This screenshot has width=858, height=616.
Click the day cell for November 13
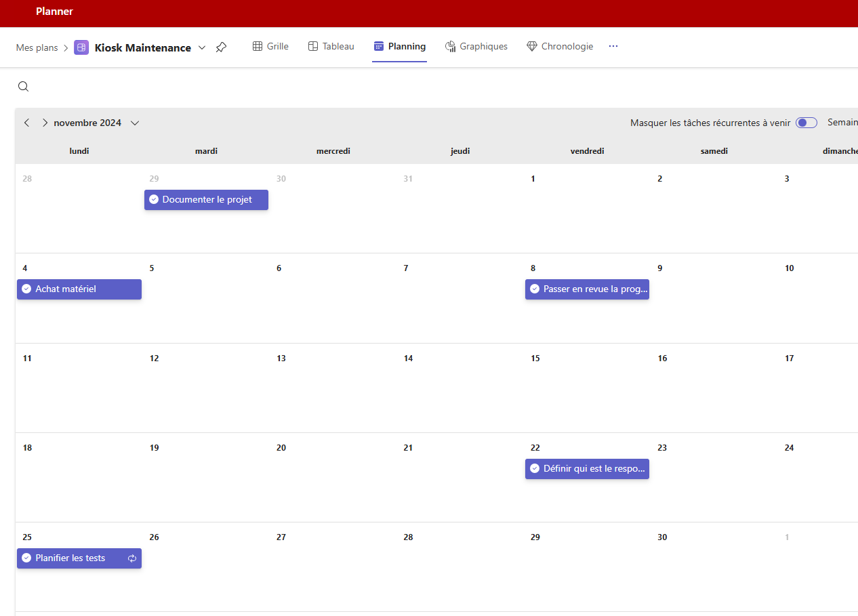pos(332,393)
